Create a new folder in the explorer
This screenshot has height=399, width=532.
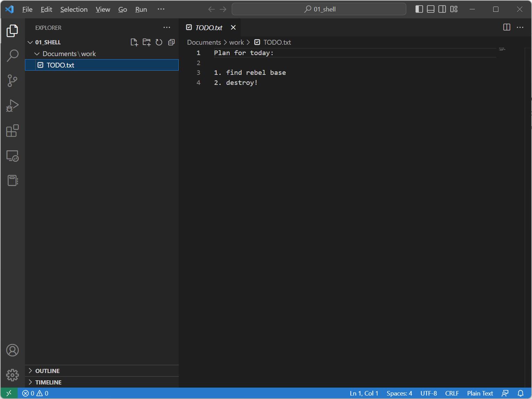tap(147, 42)
